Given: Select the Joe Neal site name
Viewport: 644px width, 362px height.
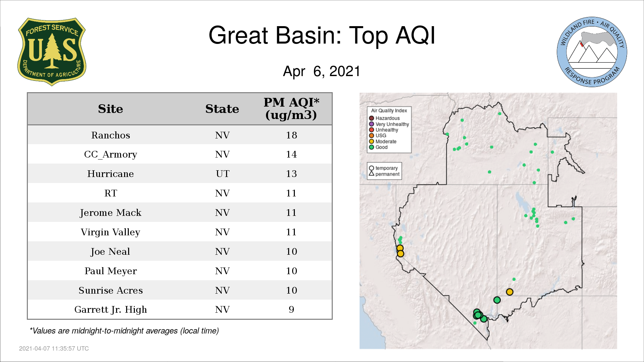Looking at the screenshot, I should [110, 252].
